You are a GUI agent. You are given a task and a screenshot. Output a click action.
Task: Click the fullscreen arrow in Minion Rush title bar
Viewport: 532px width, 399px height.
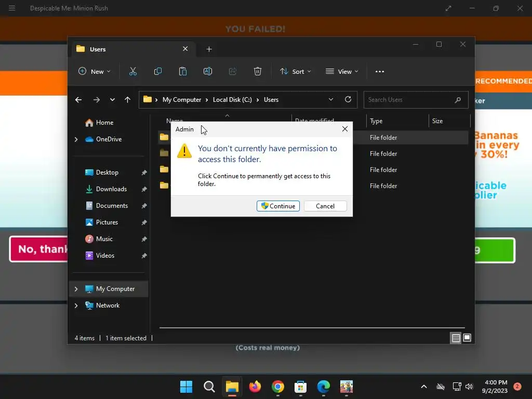pyautogui.click(x=448, y=8)
